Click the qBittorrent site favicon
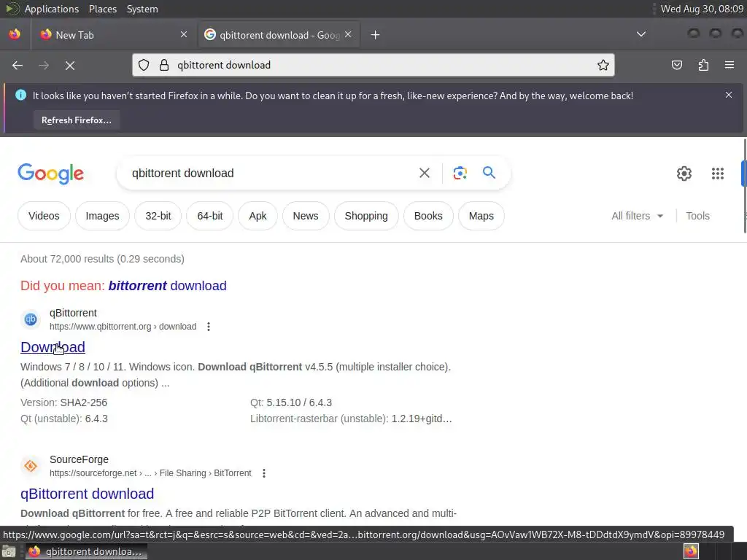Screen dimensions: 747x560 [x=31, y=319]
